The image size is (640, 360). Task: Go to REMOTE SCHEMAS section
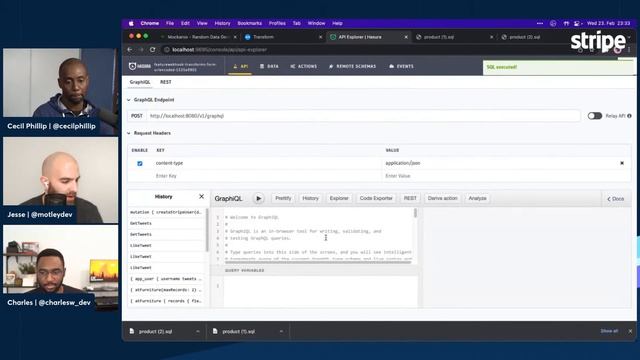tap(353, 66)
